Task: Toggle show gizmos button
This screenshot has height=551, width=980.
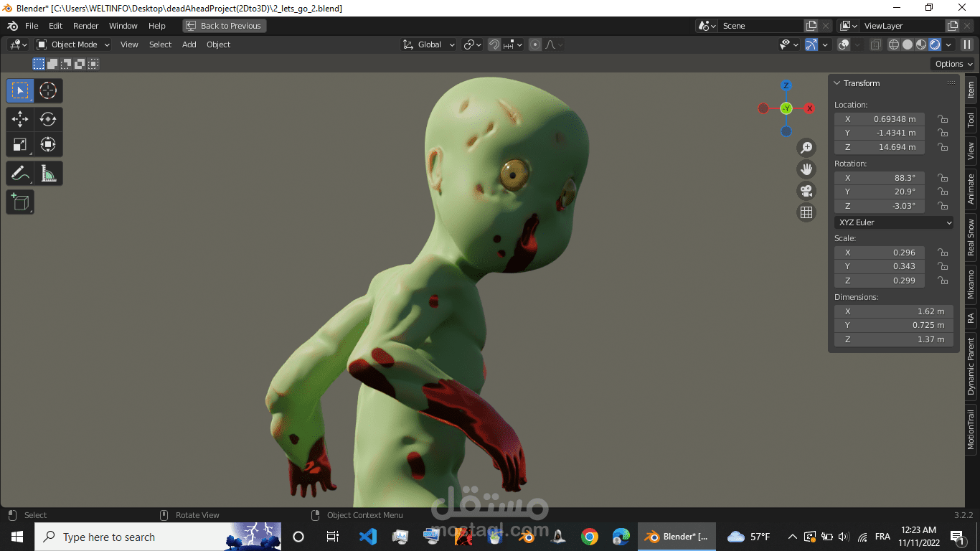Action: (811, 44)
